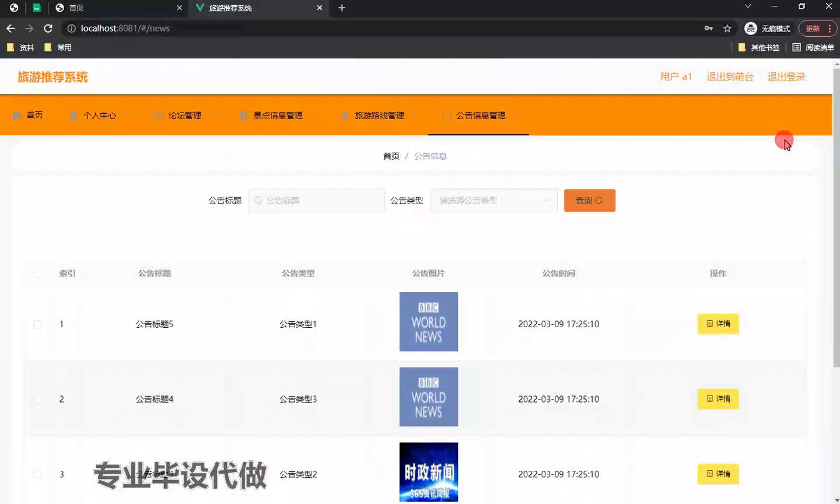
Task: Check the checkbox for row 1
Action: click(x=38, y=324)
